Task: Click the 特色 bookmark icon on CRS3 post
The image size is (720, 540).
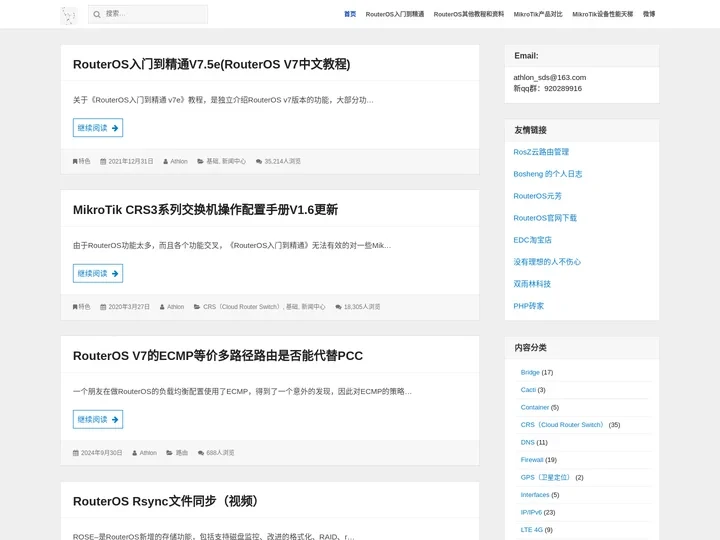Action: (75, 307)
